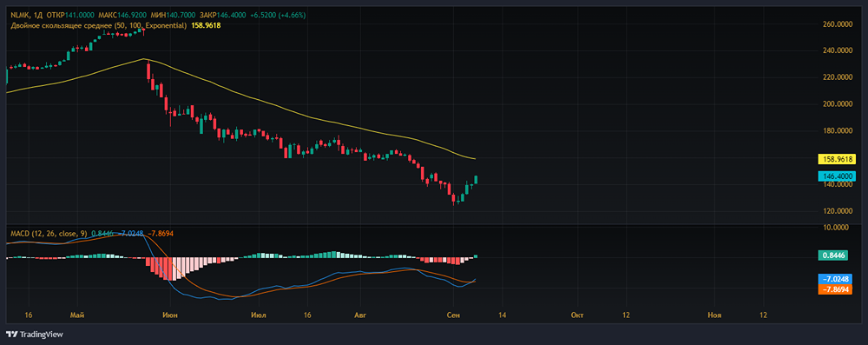868x345 pixels.
Task: Click the 0.8446 value in MACD legend
Action: (x=102, y=234)
